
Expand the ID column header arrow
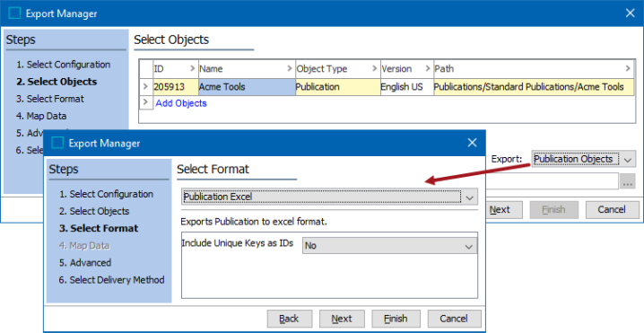192,68
